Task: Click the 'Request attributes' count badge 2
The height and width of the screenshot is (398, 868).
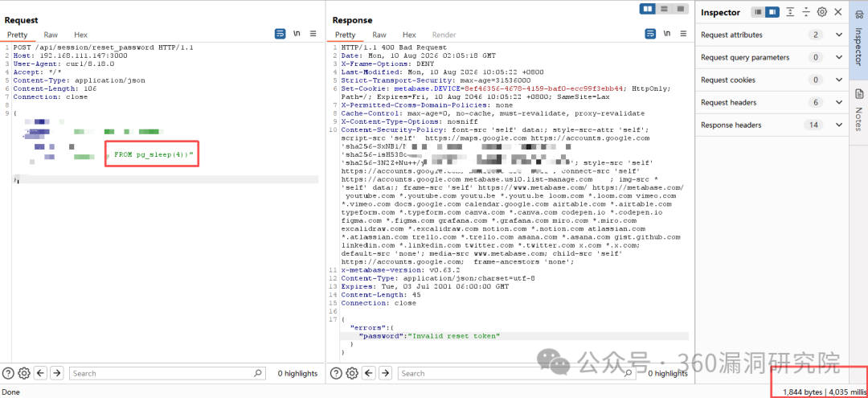Action: [816, 35]
